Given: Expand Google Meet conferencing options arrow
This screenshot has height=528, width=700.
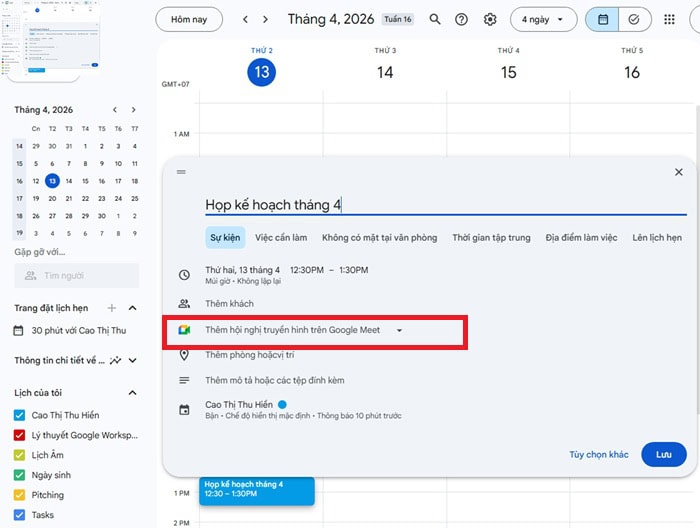Looking at the screenshot, I should (400, 330).
